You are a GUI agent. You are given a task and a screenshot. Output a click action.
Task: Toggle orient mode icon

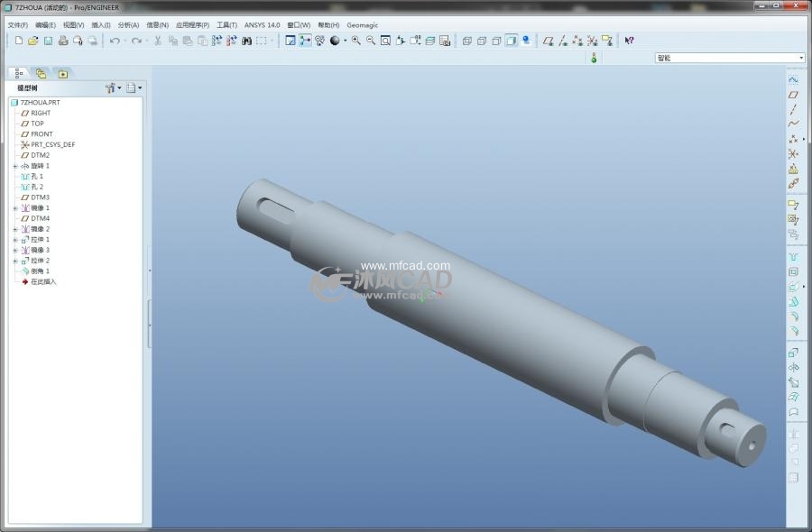(x=320, y=41)
